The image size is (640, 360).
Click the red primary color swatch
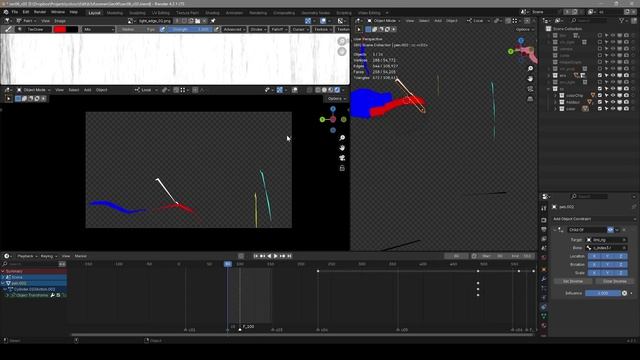tap(60, 29)
